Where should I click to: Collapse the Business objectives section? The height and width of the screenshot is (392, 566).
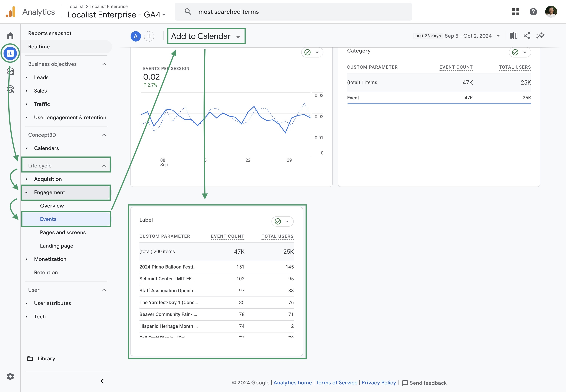(104, 64)
